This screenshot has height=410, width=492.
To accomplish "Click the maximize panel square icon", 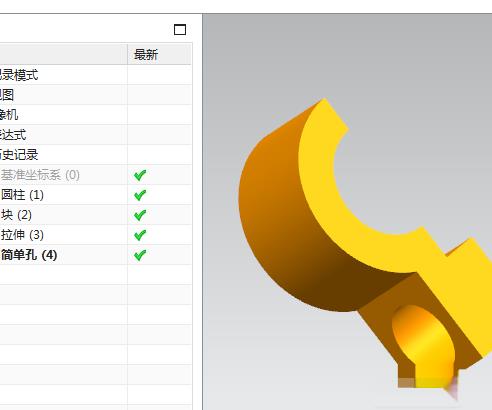I will 180,30.
